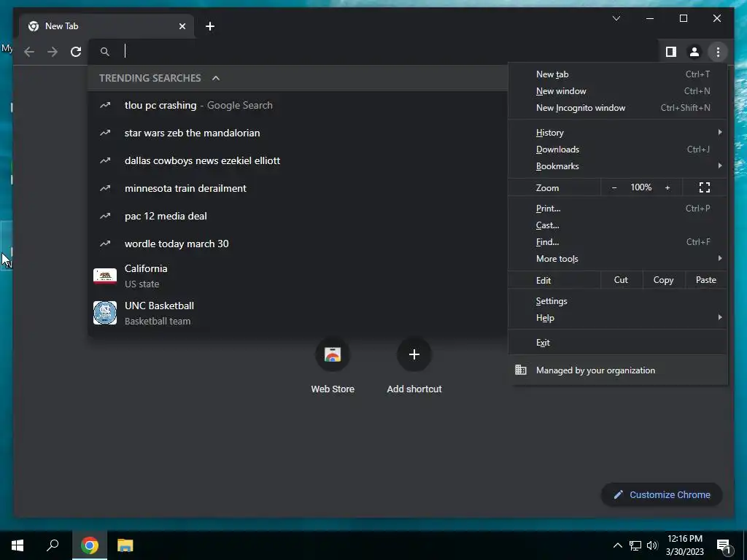This screenshot has width=747, height=560.
Task: Select 'dallas cowboys news ezekiel elliott' suggestion
Action: click(298, 160)
